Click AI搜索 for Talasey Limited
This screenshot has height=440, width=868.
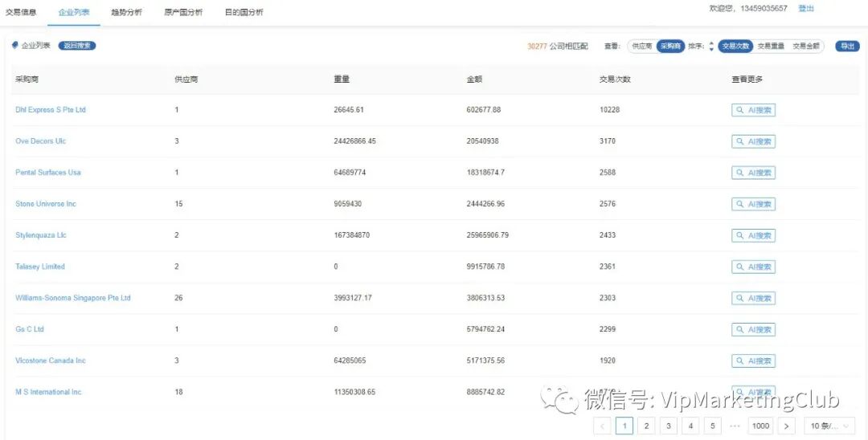coord(753,267)
